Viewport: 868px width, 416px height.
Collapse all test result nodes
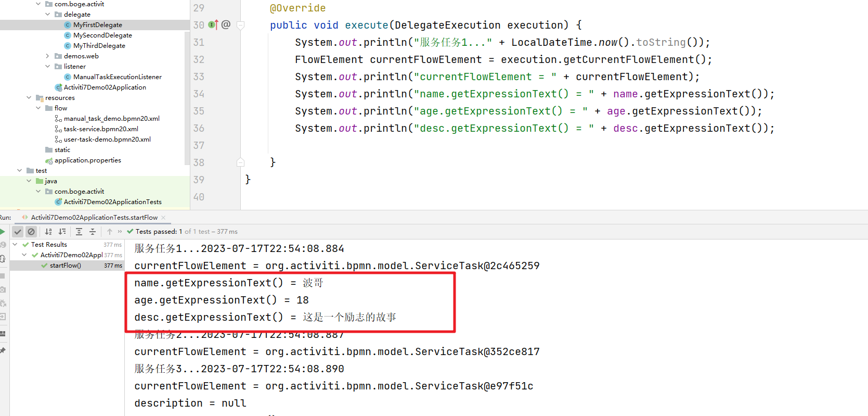[x=93, y=232]
